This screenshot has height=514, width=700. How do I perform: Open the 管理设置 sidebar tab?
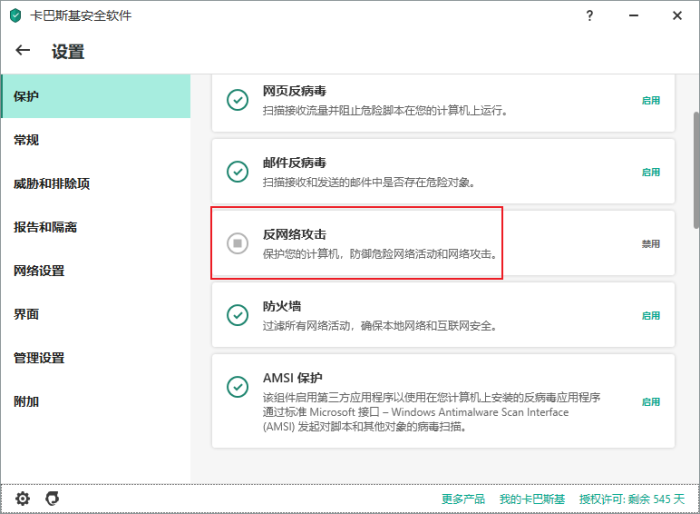click(96, 358)
